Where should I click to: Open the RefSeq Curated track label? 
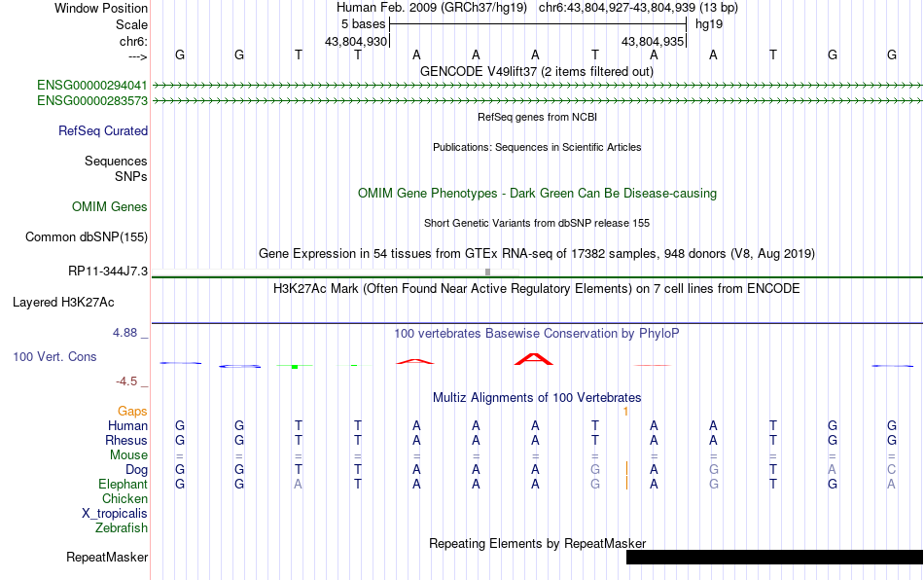(x=103, y=130)
